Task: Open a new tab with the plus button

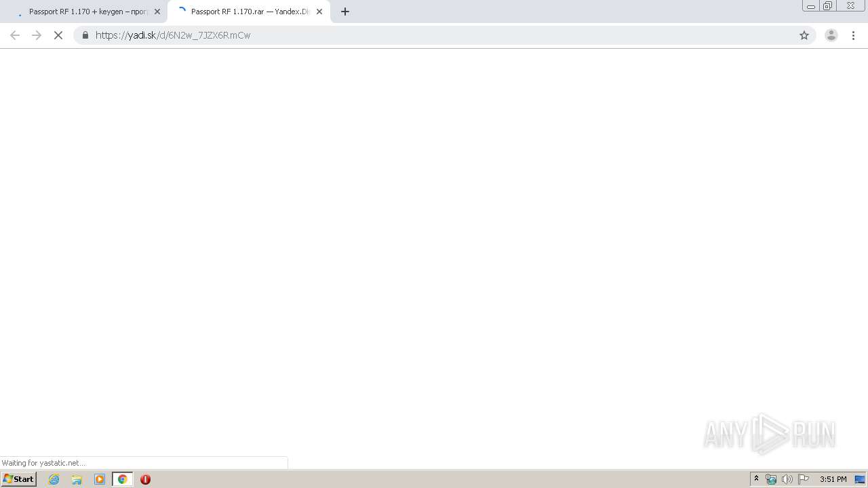Action: click(345, 12)
